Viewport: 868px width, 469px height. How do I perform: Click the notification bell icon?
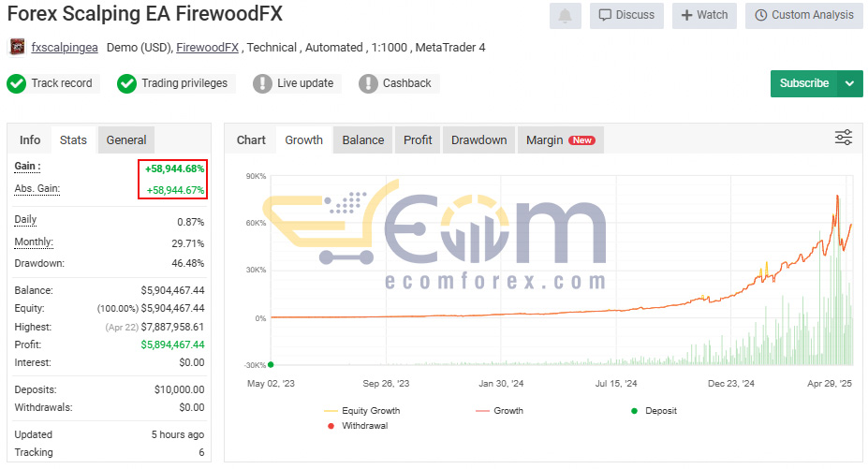566,16
